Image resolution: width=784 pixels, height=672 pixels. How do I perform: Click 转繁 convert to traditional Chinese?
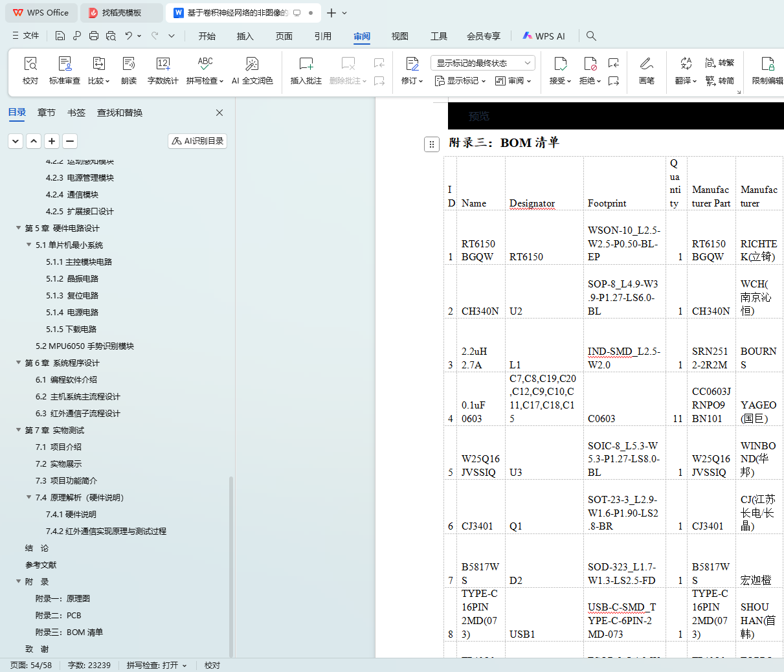[720, 63]
